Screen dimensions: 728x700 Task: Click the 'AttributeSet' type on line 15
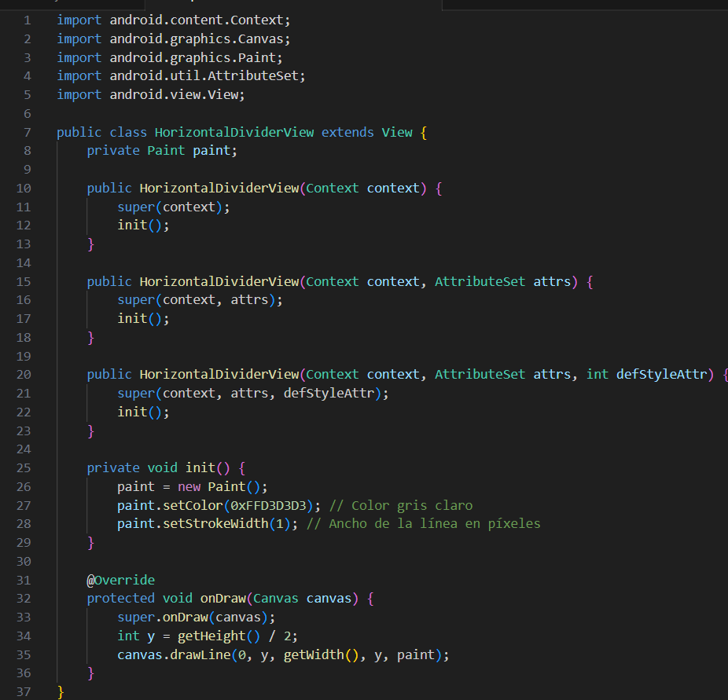tap(480, 281)
